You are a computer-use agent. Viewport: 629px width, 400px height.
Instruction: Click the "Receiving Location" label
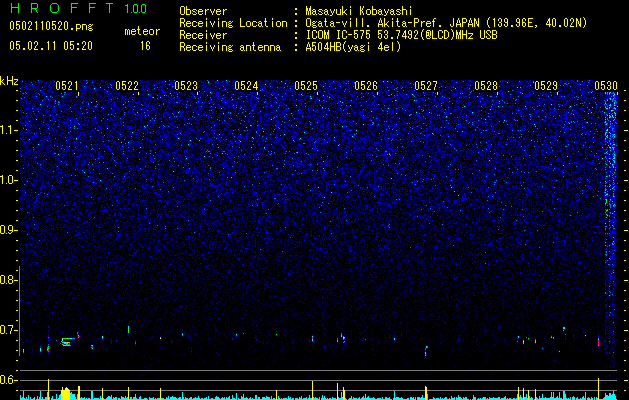(233, 23)
